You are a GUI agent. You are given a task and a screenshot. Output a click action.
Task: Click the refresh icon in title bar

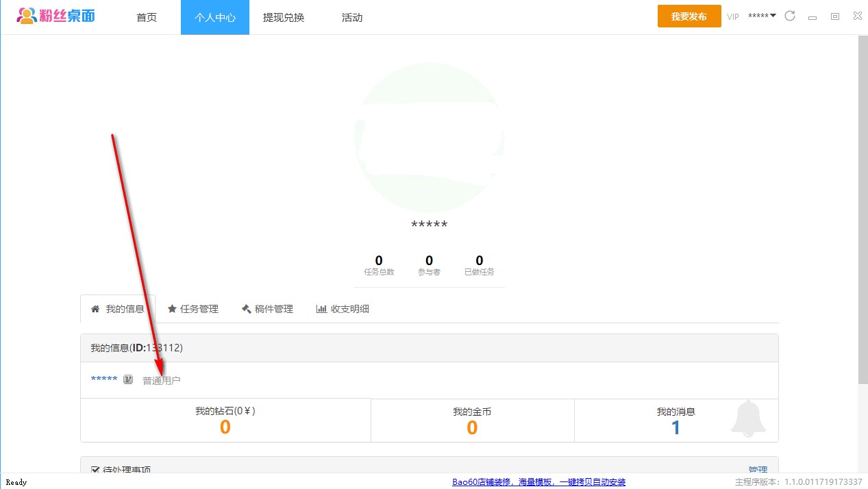click(x=790, y=16)
